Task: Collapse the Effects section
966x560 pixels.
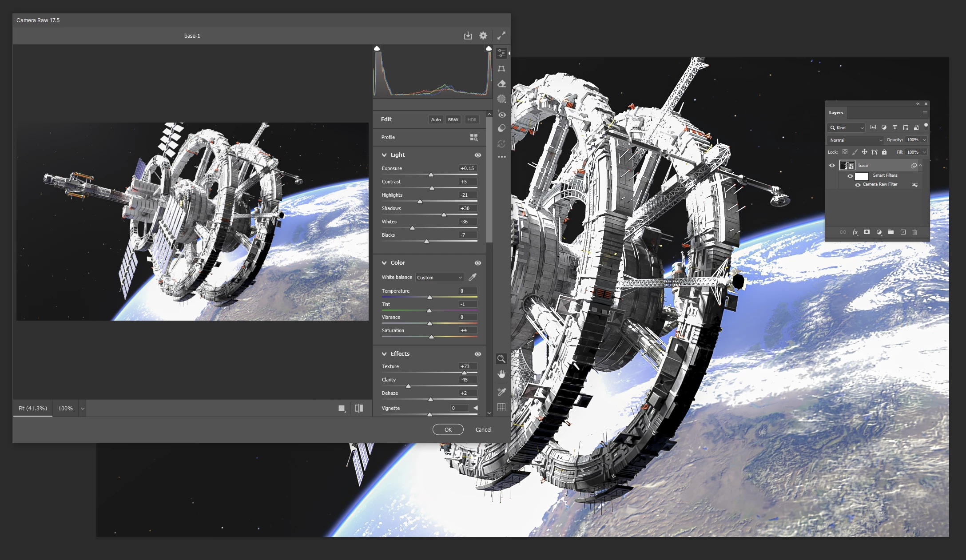Action: 384,354
